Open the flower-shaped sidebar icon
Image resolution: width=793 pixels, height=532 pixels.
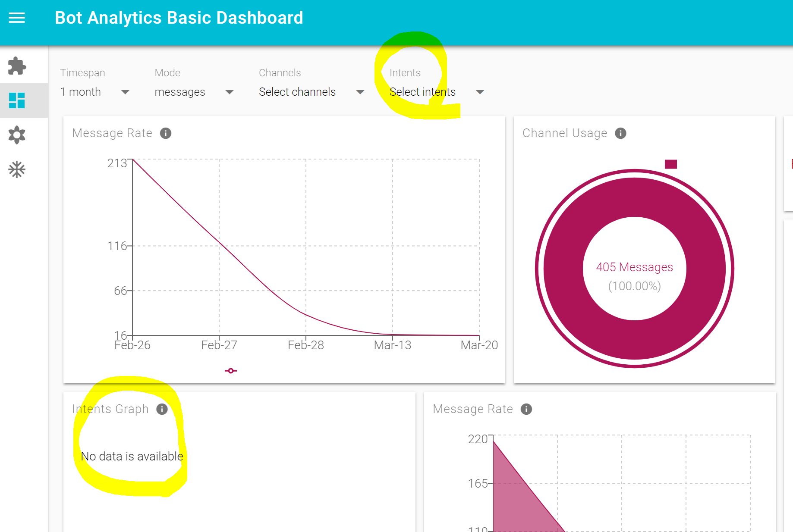17,135
